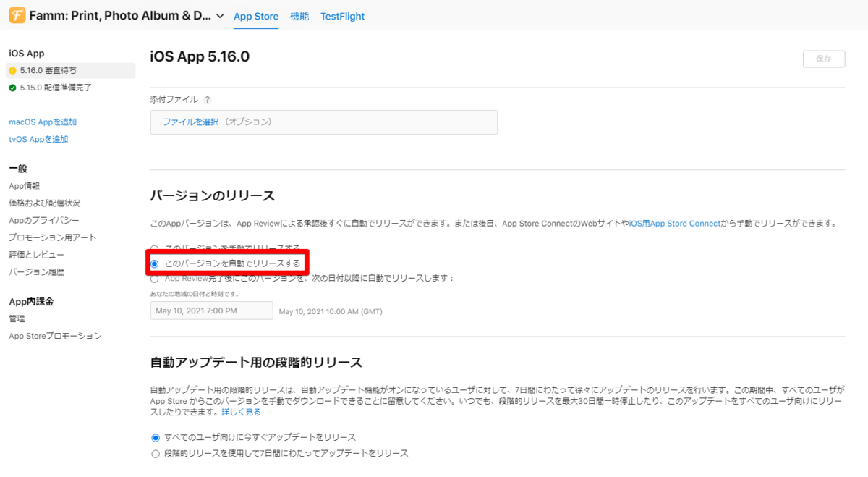Click the green checkmark icon for 5.15.0
The width and height of the screenshot is (868, 477).
tap(12, 88)
